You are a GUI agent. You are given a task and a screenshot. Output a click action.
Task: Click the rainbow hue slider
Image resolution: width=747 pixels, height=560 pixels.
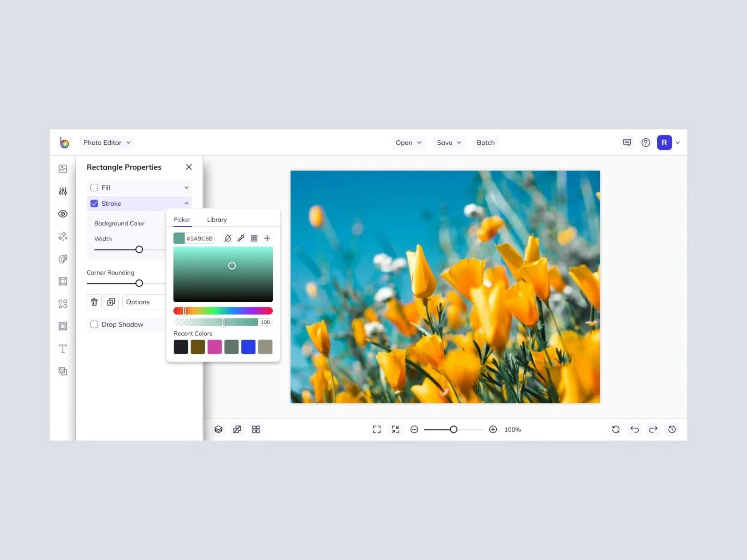coord(223,311)
